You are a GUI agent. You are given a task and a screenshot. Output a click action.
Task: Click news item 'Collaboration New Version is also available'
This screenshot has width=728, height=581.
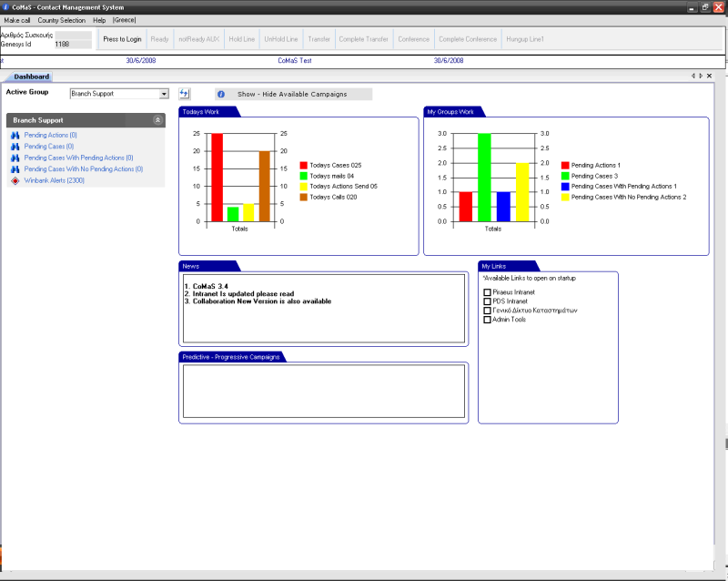(x=262, y=301)
